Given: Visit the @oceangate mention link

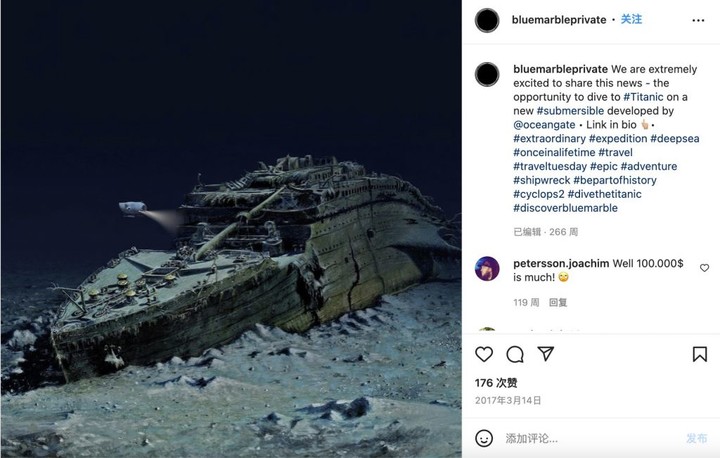Looking at the screenshot, I should 545,124.
